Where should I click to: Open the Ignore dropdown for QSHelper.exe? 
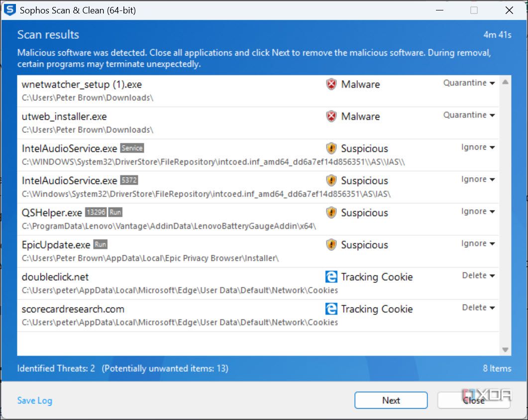pyautogui.click(x=478, y=211)
